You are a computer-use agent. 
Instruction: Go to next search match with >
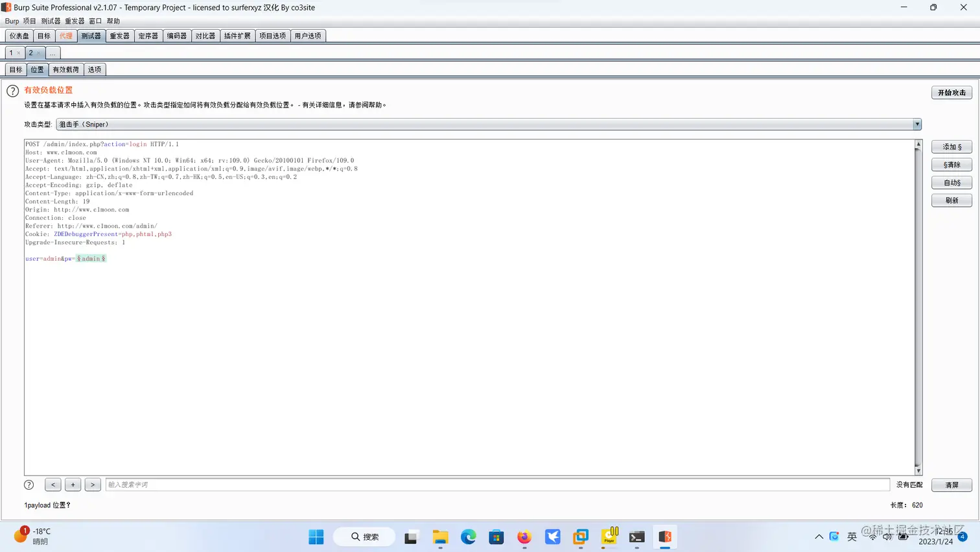(x=93, y=485)
